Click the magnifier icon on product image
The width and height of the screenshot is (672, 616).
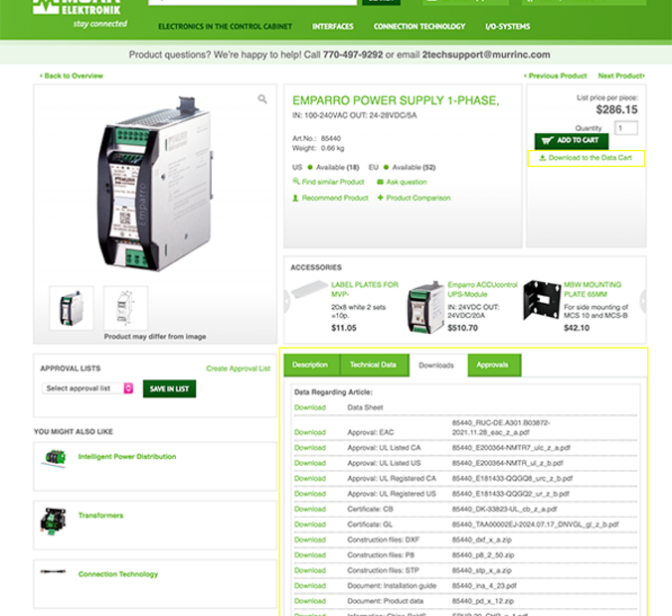[262, 99]
